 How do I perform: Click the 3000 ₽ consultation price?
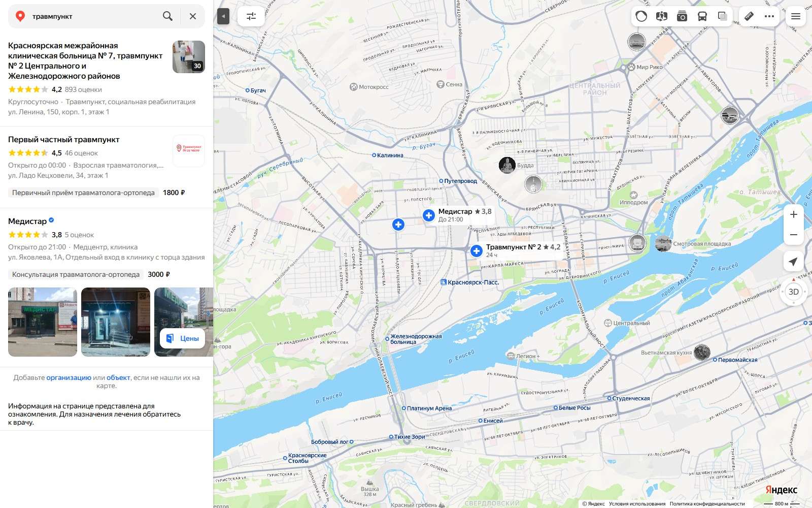159,274
